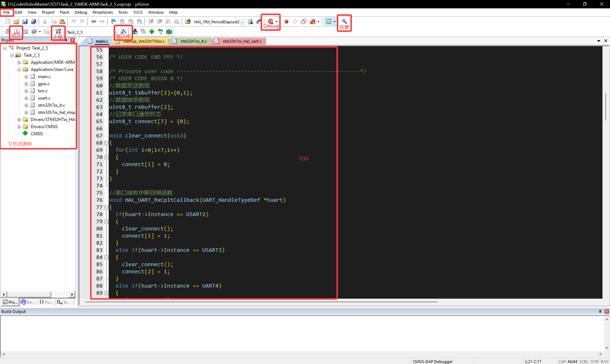Click the Manage Run-Time Environment green diamond
The height and width of the screenshot is (364, 610).
pyautogui.click(x=152, y=31)
